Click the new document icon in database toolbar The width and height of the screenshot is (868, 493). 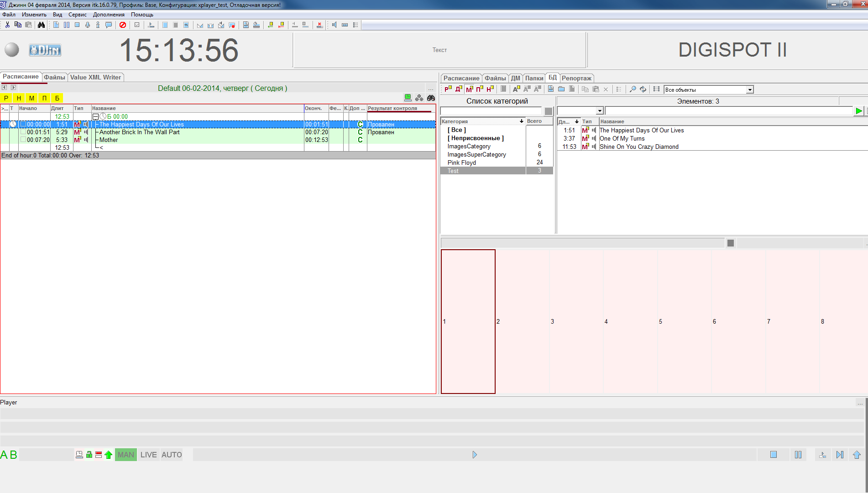551,89
